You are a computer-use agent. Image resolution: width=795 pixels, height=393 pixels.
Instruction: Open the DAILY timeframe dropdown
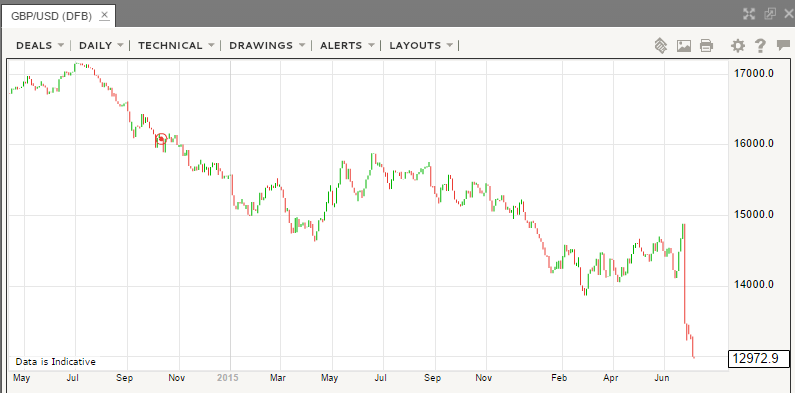tap(101, 46)
